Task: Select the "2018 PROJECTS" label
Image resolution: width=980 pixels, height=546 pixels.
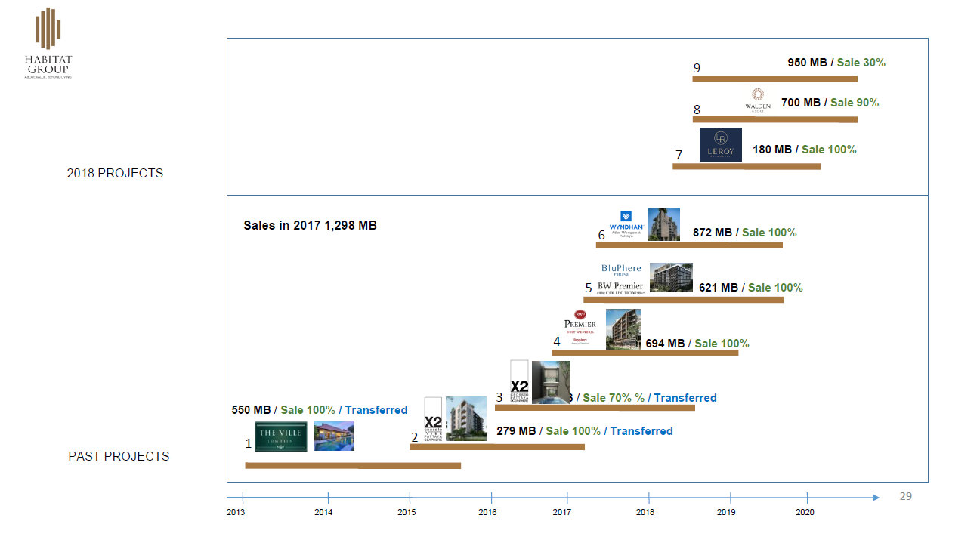Action: click(115, 173)
